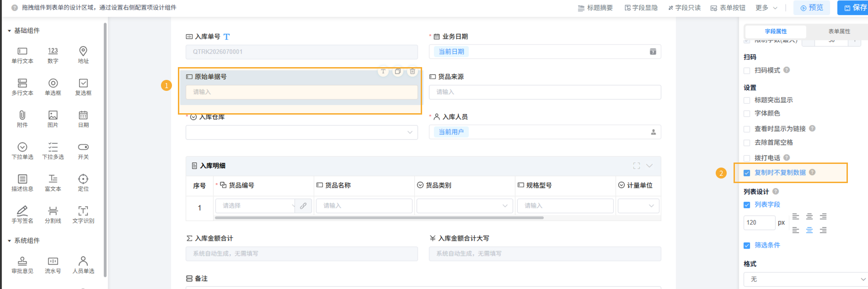Select the 文字识别 OCR component
The width and height of the screenshot is (868, 289).
(x=83, y=215)
